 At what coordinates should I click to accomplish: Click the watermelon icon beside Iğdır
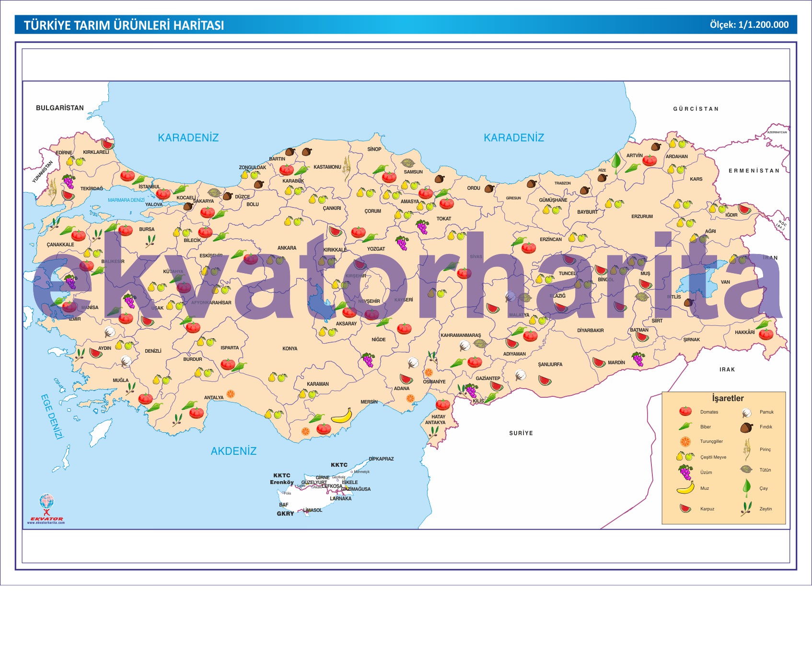pos(744,209)
